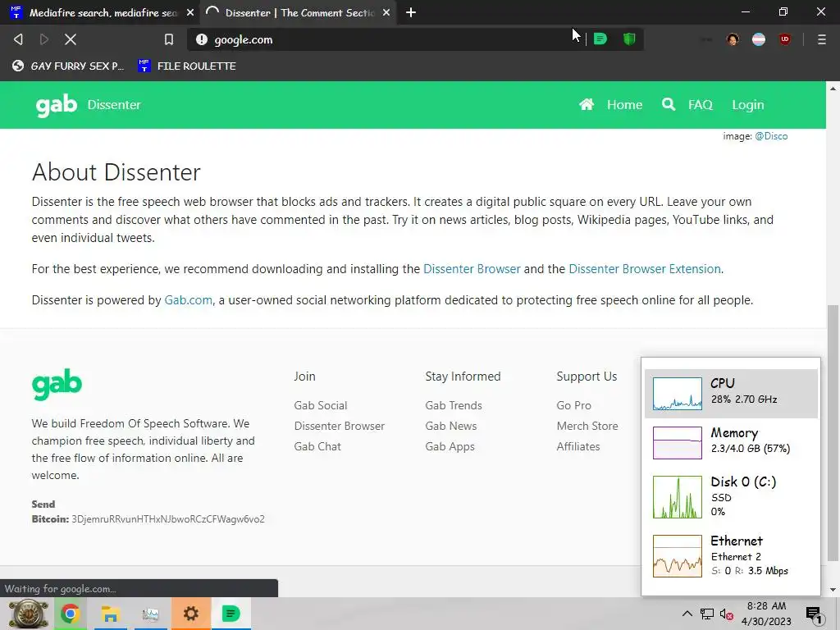The width and height of the screenshot is (840, 630).
Task: Open the Login page
Action: pos(748,104)
